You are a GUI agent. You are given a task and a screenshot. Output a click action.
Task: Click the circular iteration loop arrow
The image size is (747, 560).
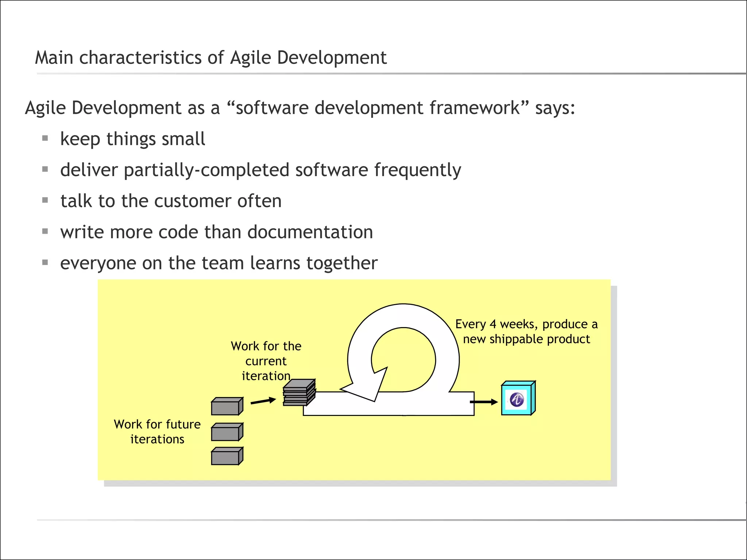tap(403, 316)
